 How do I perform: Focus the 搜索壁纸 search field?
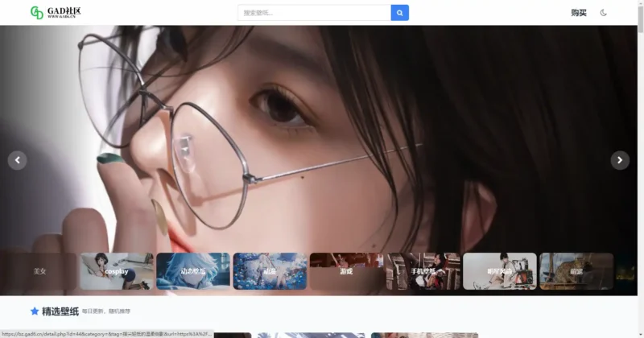click(314, 13)
